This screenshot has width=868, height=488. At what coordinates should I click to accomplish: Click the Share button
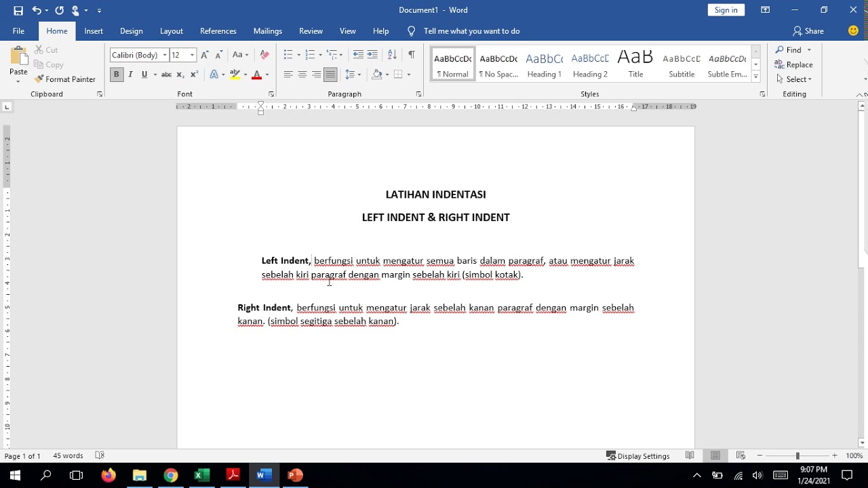tap(808, 31)
